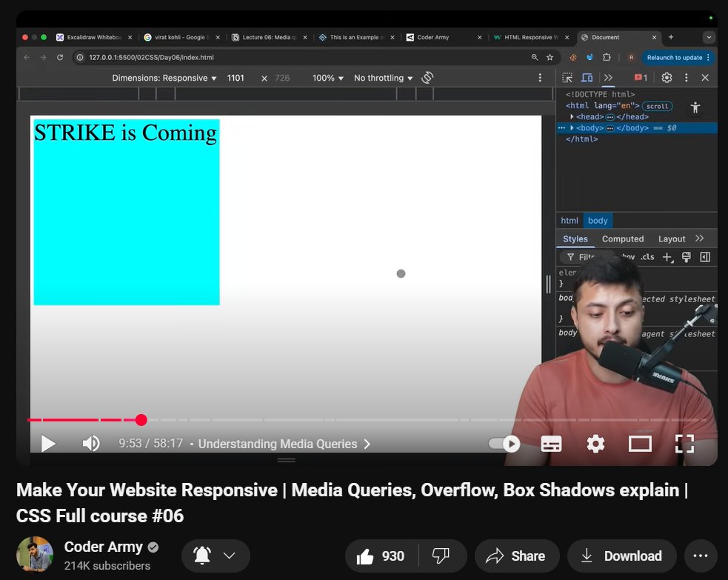728x580 pixels.
Task: Open DevTools settings gear
Action: click(x=667, y=78)
